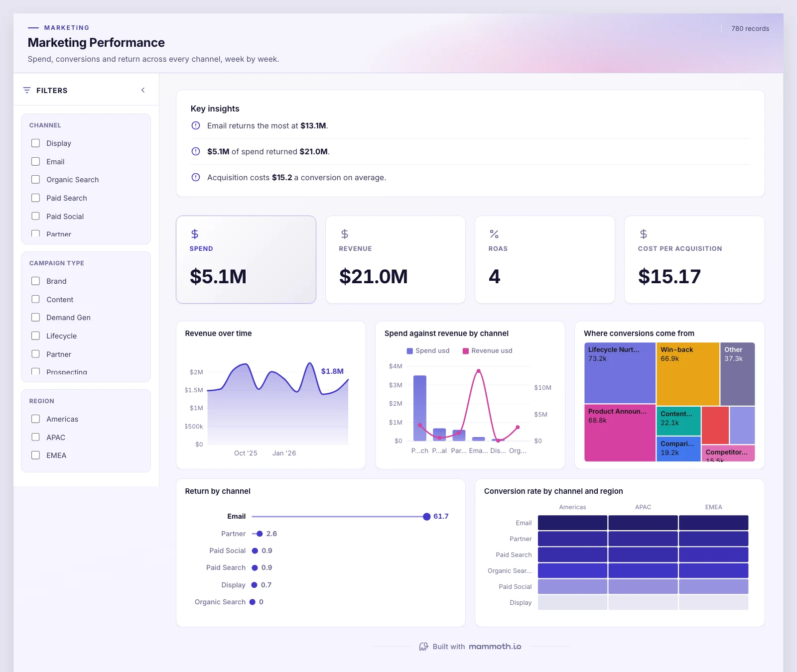
Task: Enable the Demand Gen campaign filter
Action: pos(35,317)
